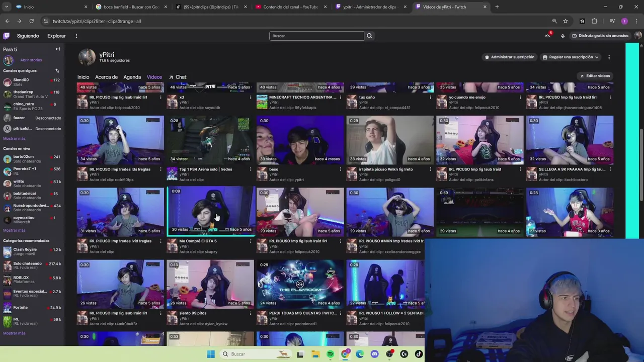Open the channel Chat link

[178, 77]
